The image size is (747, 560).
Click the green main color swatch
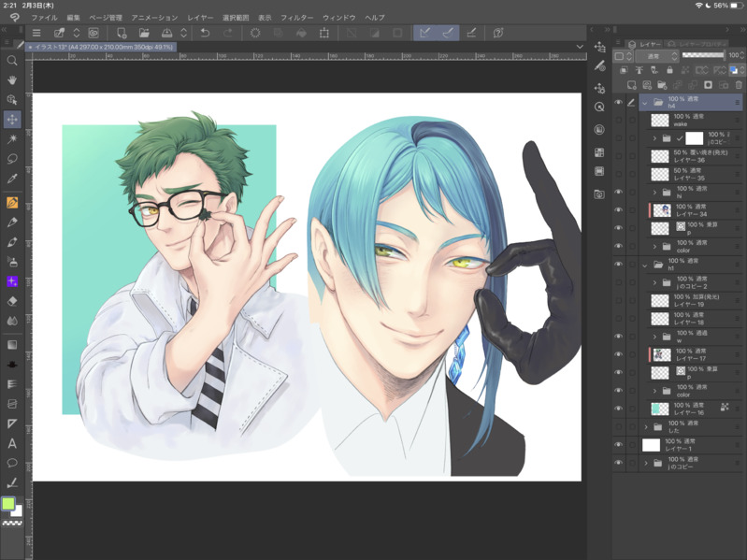click(8, 504)
